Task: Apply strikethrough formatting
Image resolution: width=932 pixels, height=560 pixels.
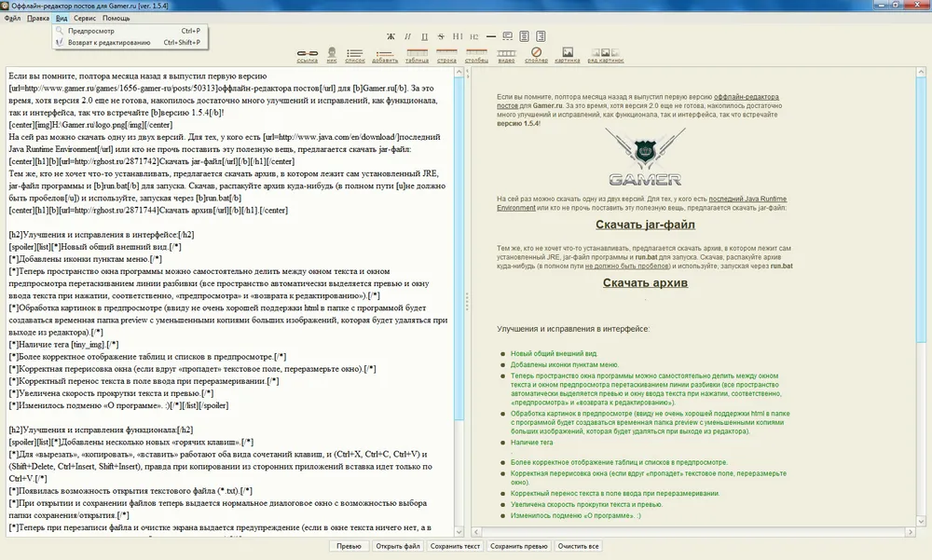Action: pyautogui.click(x=441, y=36)
